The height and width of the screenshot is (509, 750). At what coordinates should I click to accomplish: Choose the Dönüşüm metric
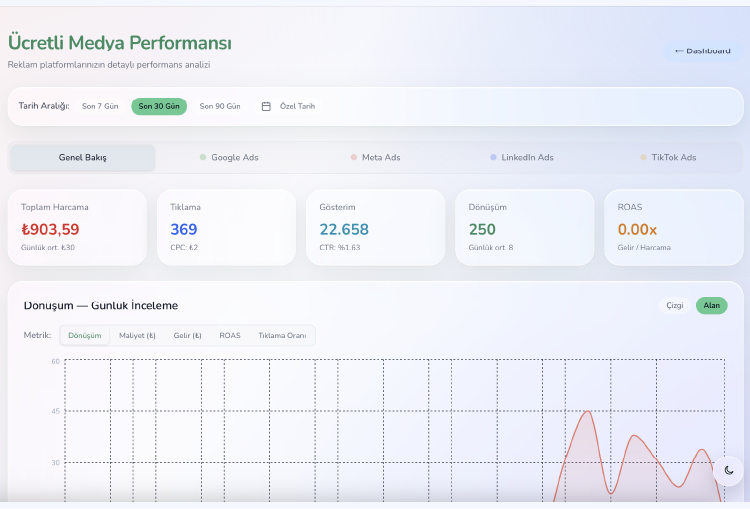(x=85, y=335)
